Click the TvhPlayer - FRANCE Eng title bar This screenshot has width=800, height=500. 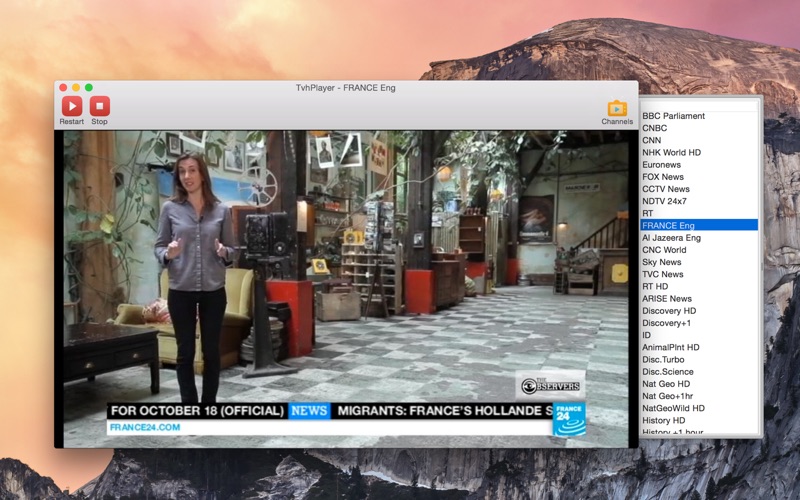tap(346, 88)
